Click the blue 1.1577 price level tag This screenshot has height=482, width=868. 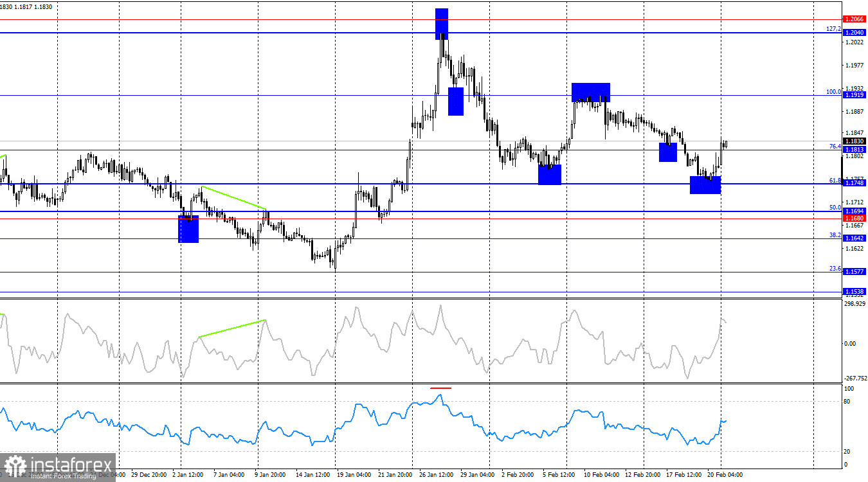856,271
